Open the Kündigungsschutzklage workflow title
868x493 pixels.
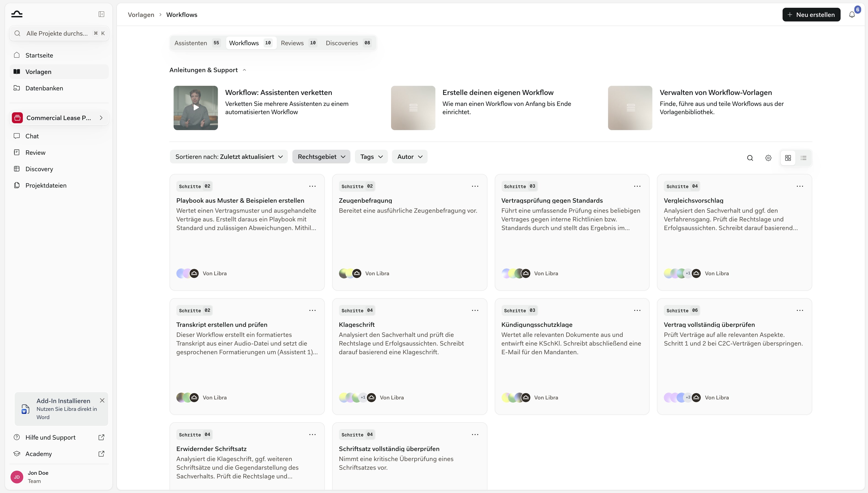(x=537, y=325)
